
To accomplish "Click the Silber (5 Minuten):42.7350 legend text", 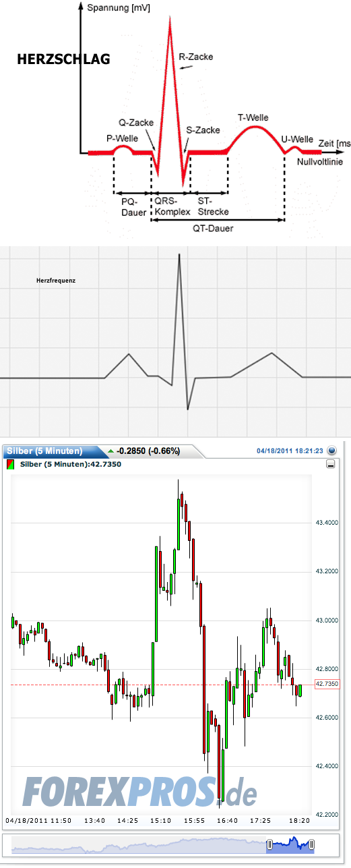I will [71, 464].
